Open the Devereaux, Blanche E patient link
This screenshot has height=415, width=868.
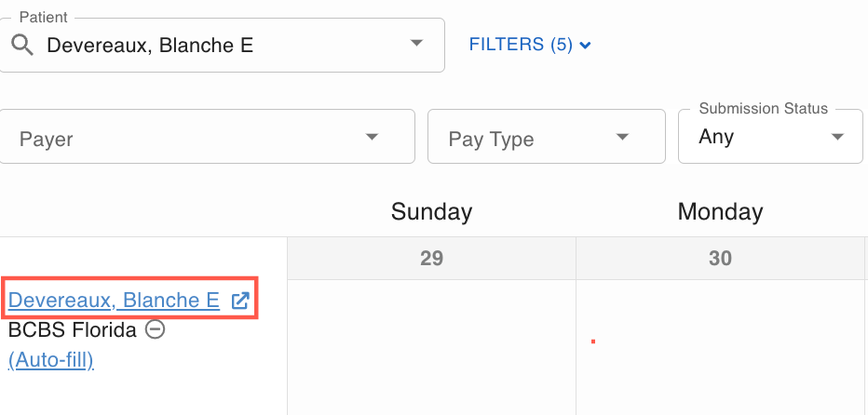(x=114, y=300)
